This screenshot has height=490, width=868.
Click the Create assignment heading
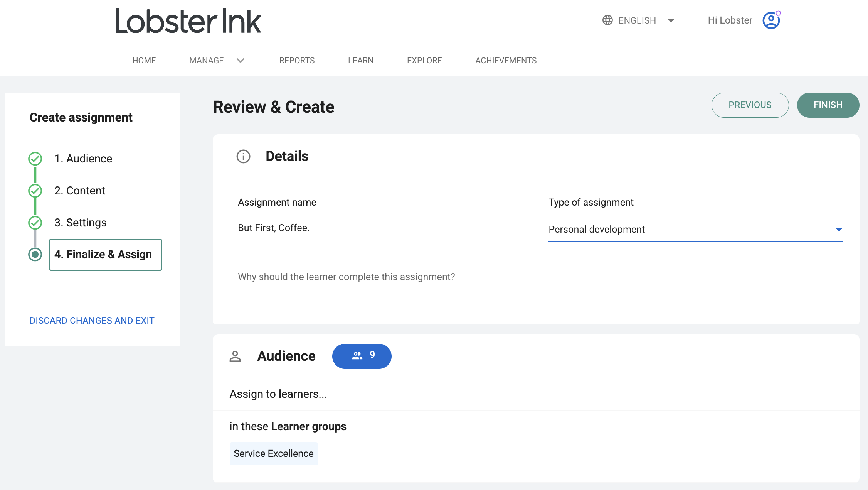click(81, 117)
